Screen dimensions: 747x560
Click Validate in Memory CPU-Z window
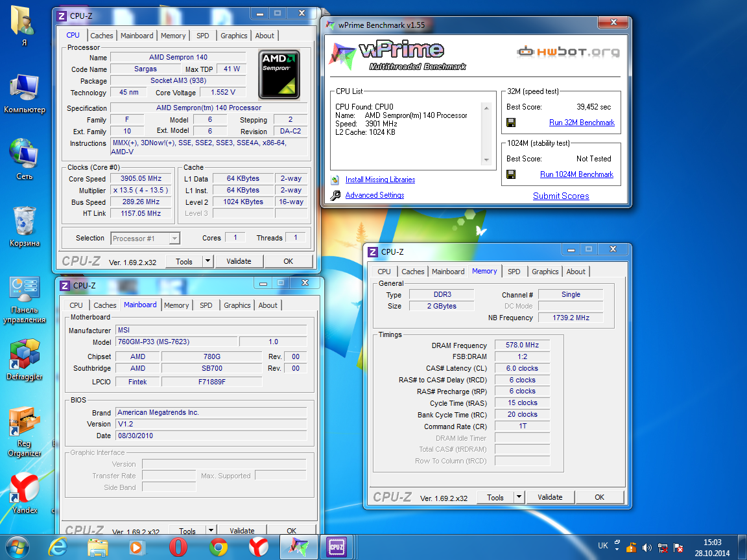(550, 497)
